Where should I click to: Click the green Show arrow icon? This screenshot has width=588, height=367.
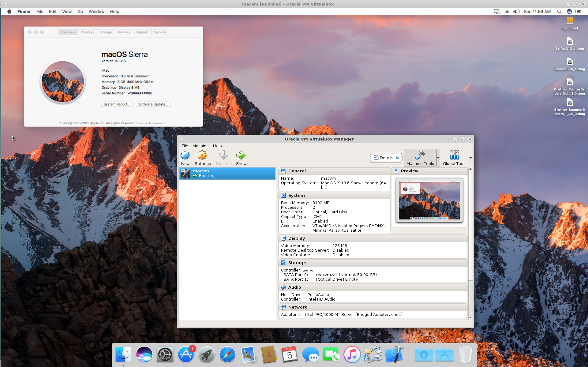(241, 155)
